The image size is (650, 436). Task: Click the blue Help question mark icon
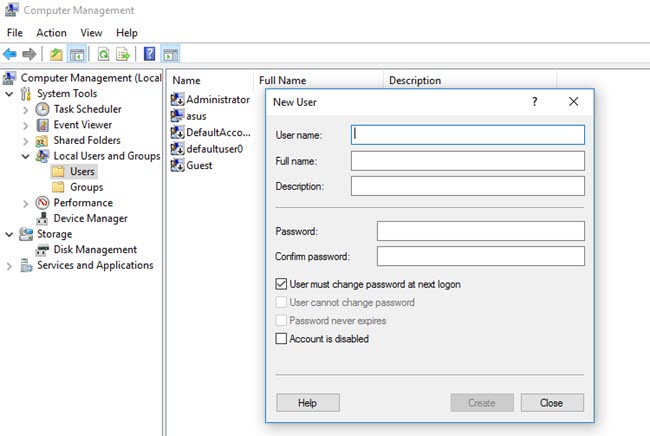pyautogui.click(x=149, y=54)
